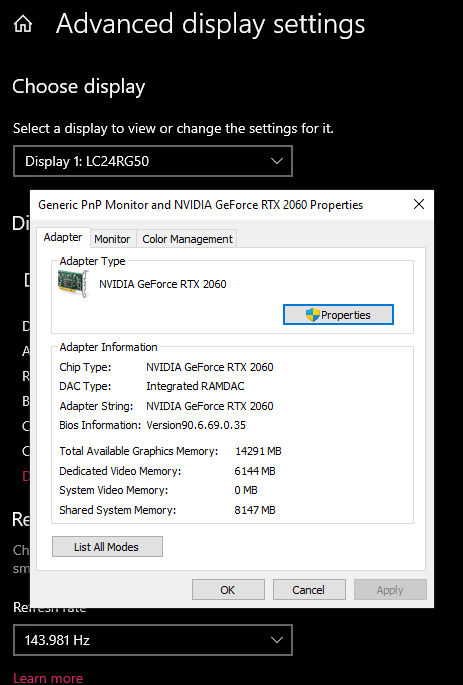Dismiss the dialog with Cancel

tap(309, 590)
